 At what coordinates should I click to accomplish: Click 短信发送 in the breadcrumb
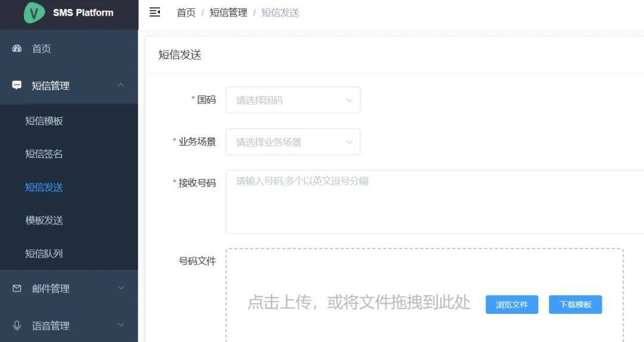[280, 13]
